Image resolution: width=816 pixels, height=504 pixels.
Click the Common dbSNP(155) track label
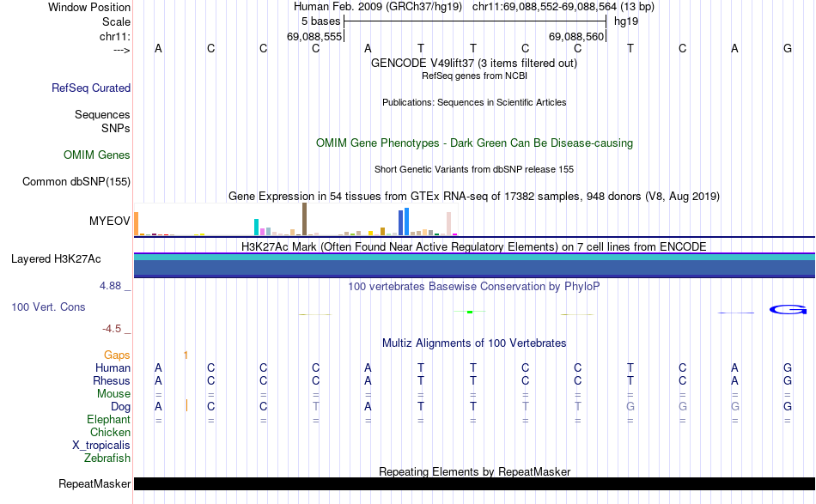(x=76, y=181)
